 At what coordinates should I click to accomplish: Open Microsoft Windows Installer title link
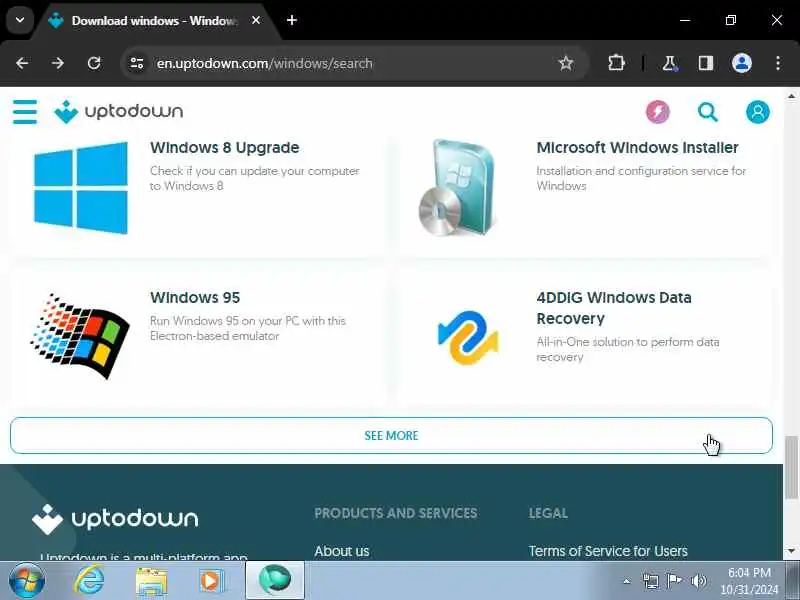[637, 147]
